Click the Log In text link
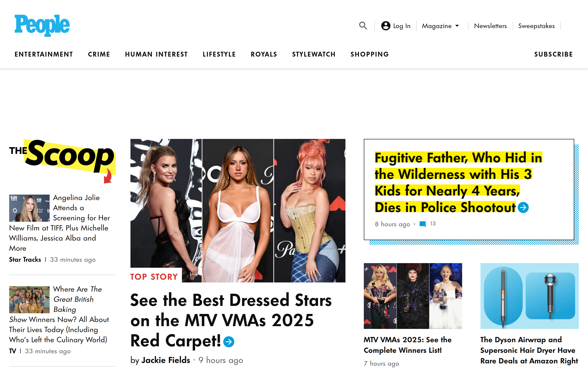Image resolution: width=588 pixels, height=368 pixels. click(x=402, y=26)
